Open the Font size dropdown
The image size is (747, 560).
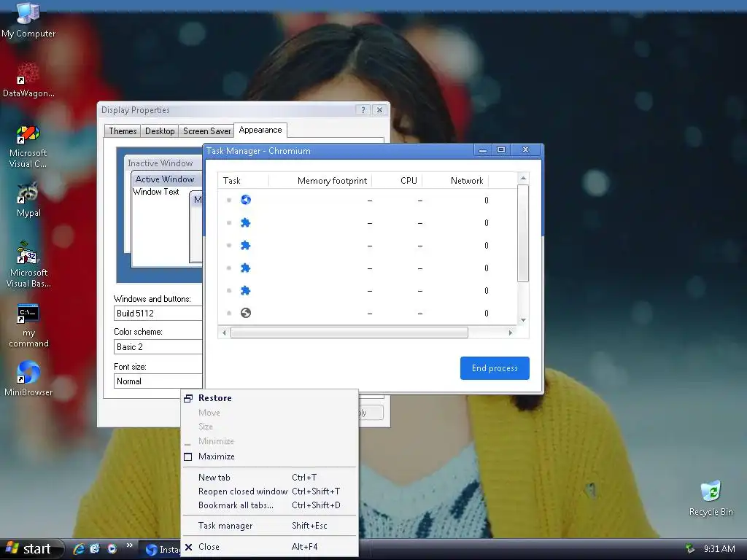(x=158, y=381)
